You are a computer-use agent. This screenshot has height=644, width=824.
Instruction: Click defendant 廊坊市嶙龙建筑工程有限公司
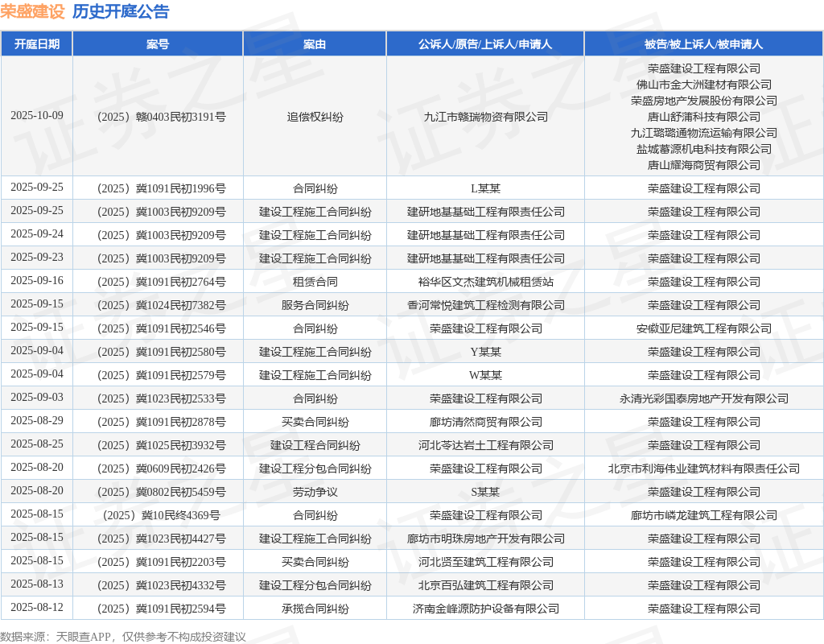pyautogui.click(x=703, y=515)
